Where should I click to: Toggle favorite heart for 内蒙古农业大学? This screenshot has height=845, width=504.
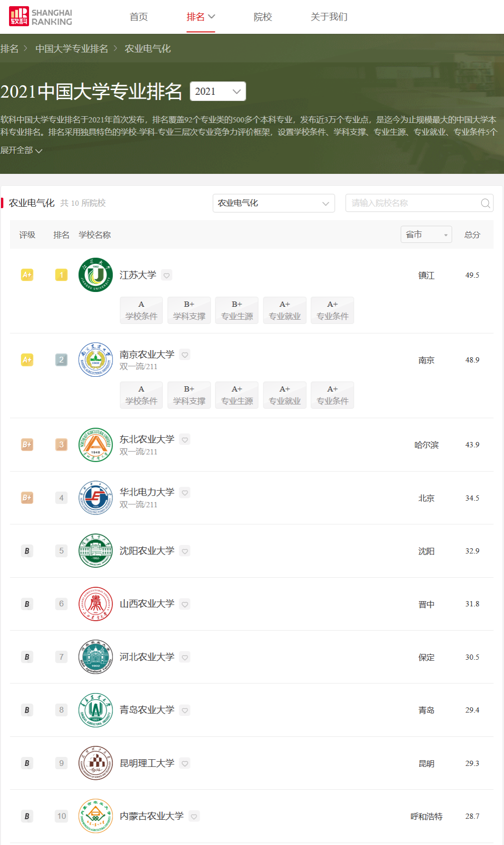(x=194, y=816)
